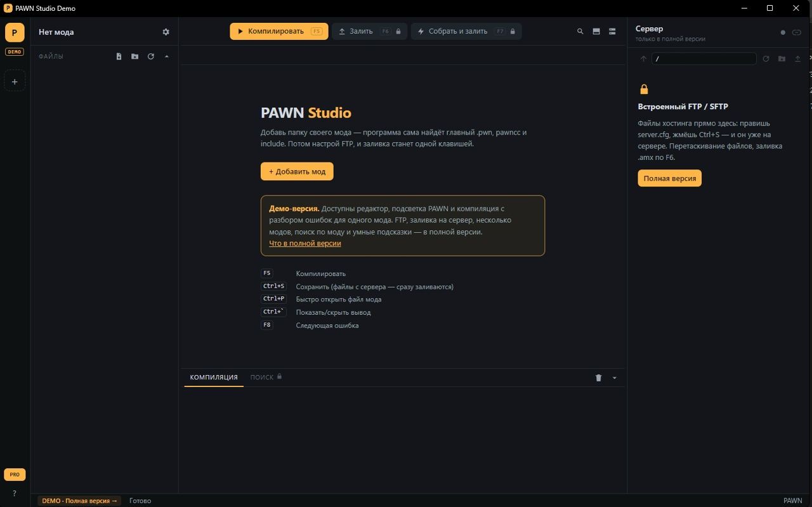The image size is (812, 507).
Task: Maximize the PAWN Studio Demo window
Action: pos(769,8)
